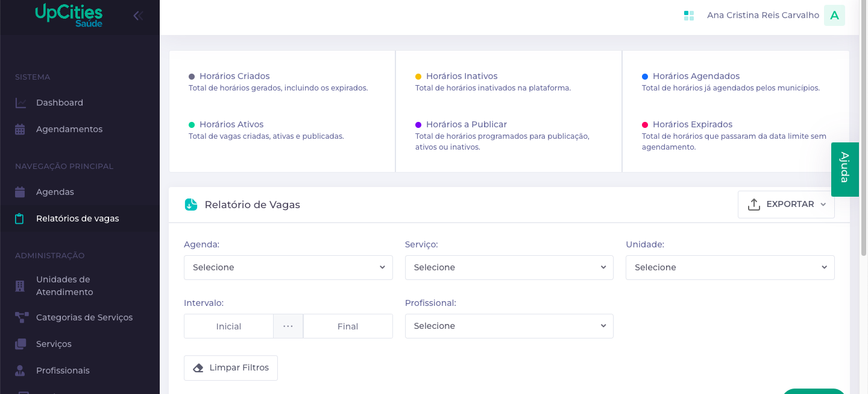Click the UpCities Saúde logo
868x394 pixels.
pyautogui.click(x=69, y=15)
